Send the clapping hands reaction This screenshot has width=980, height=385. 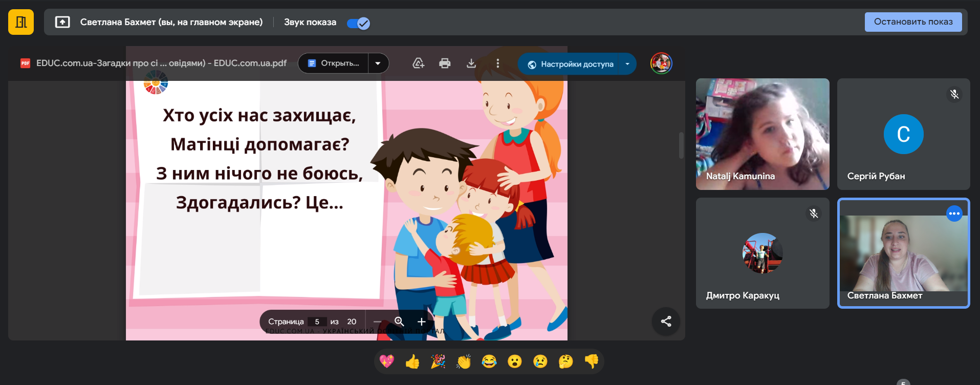pos(464,362)
